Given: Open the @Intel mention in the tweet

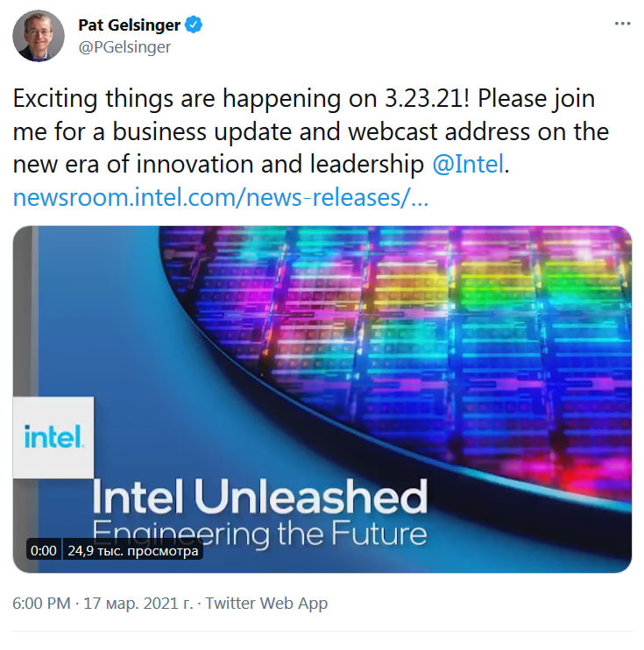Looking at the screenshot, I should click(x=468, y=165).
